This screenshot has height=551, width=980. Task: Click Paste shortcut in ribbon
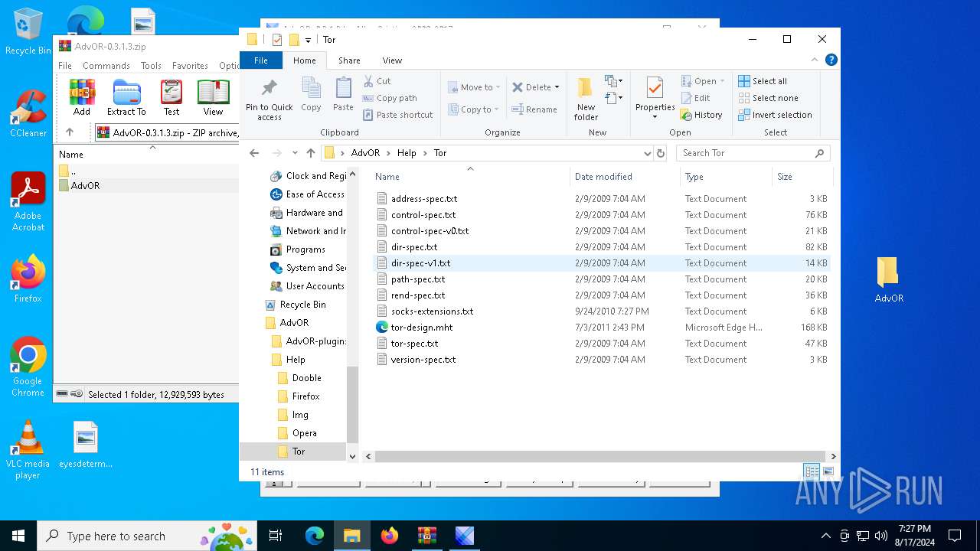[397, 115]
